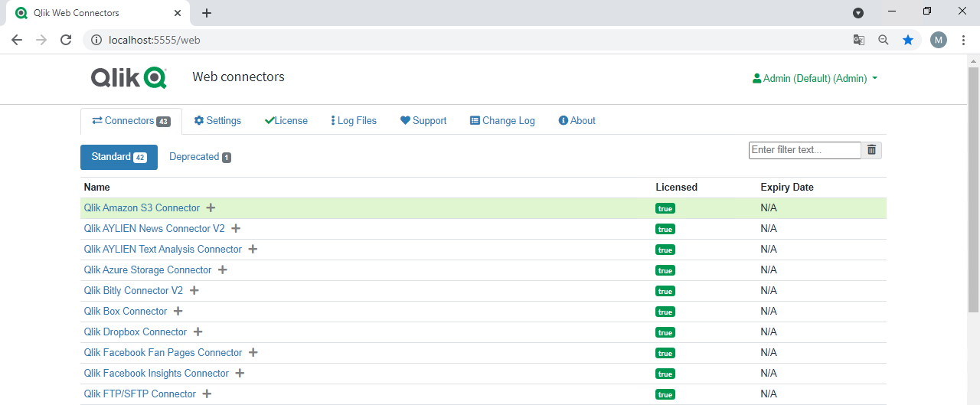This screenshot has height=405, width=980.
Task: Show Deprecated connectors list
Action: [x=200, y=157]
